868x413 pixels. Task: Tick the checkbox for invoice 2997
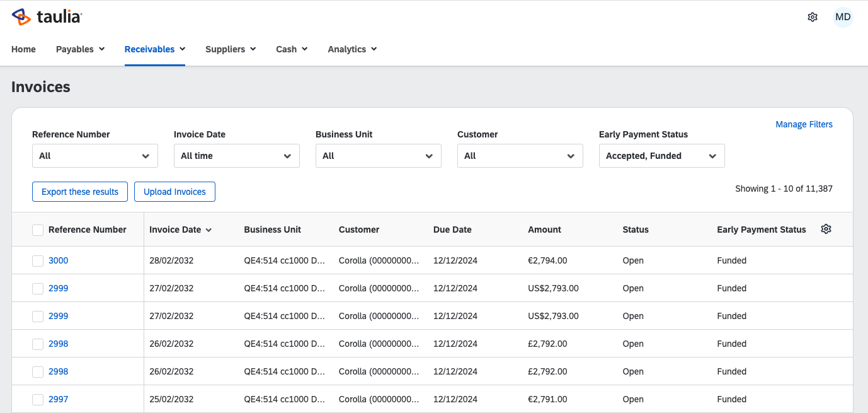click(38, 400)
